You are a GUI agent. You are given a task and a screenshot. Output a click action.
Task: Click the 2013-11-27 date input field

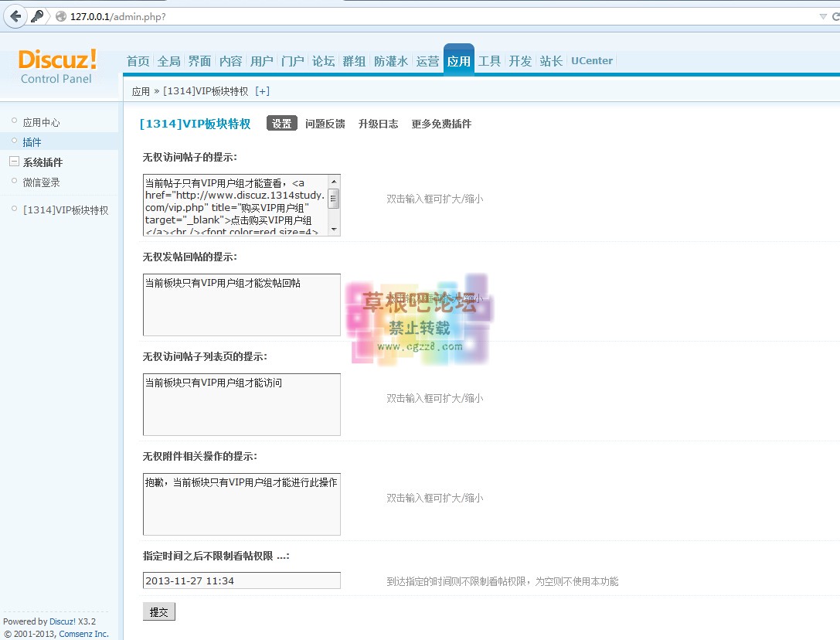pos(241,580)
